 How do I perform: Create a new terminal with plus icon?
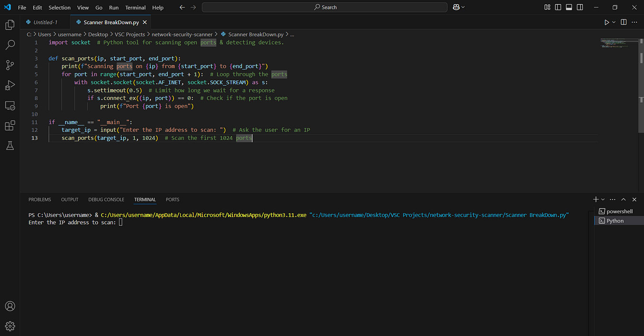click(x=596, y=200)
